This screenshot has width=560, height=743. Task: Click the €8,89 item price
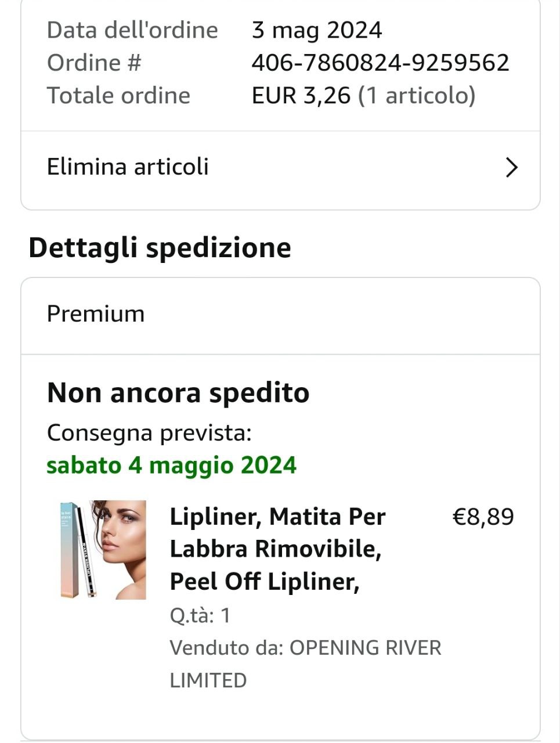point(483,517)
